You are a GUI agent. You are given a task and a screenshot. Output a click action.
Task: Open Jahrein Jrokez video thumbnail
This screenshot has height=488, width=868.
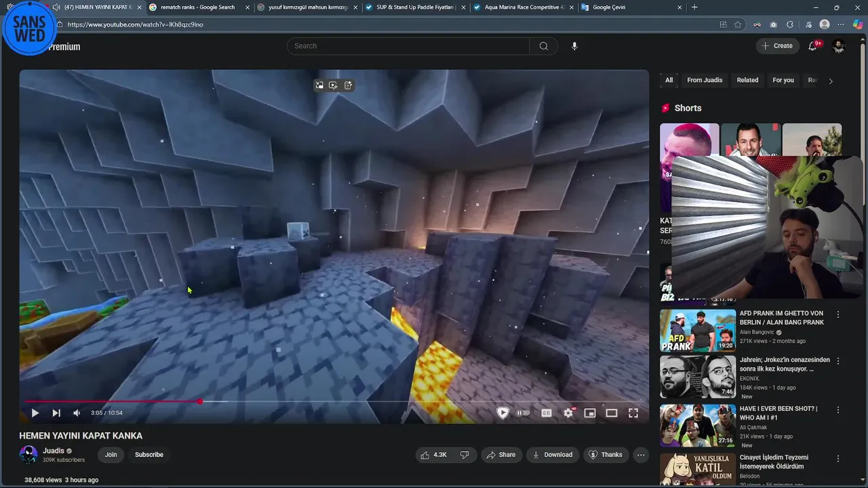pos(698,376)
